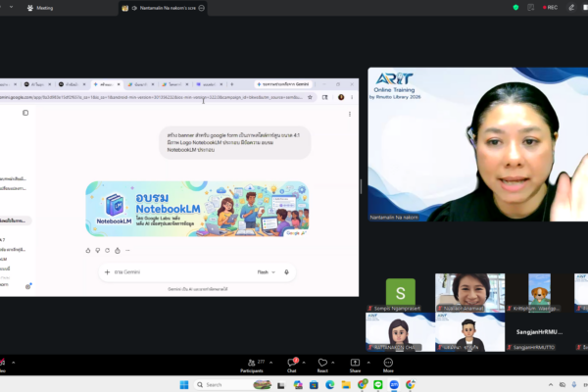The width and height of the screenshot is (588, 392).
Task: Open the Zoom Chat panel
Action: (292, 366)
